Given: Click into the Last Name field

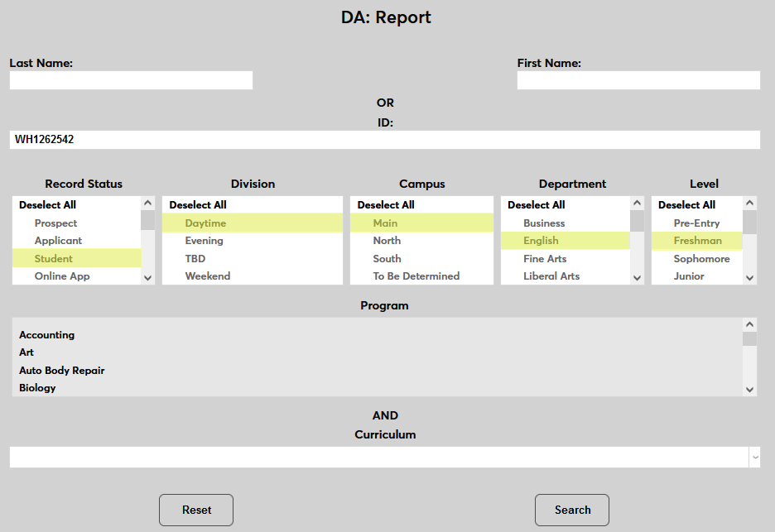Looking at the screenshot, I should (x=131, y=80).
